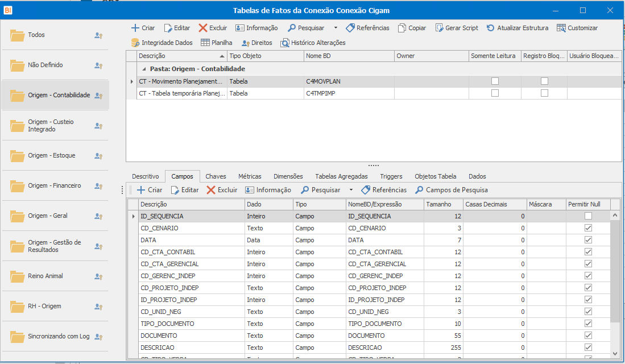Click Atualizar Estrutura refresh icon
625x364 pixels.
[x=490, y=28]
